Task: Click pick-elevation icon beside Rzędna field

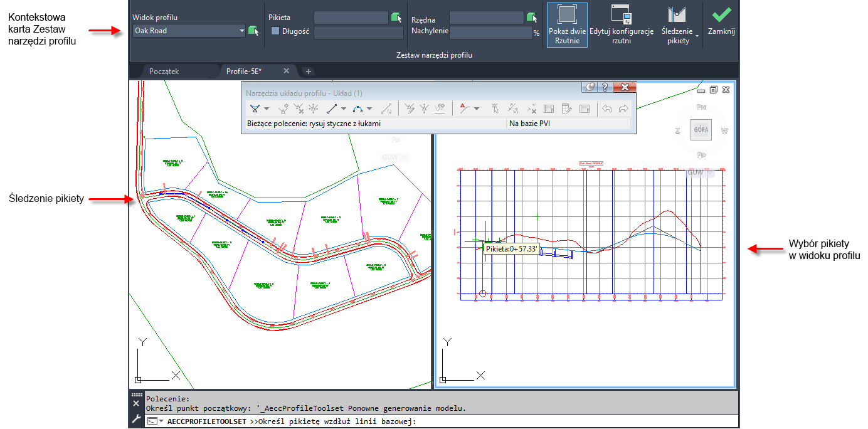Action: click(532, 18)
